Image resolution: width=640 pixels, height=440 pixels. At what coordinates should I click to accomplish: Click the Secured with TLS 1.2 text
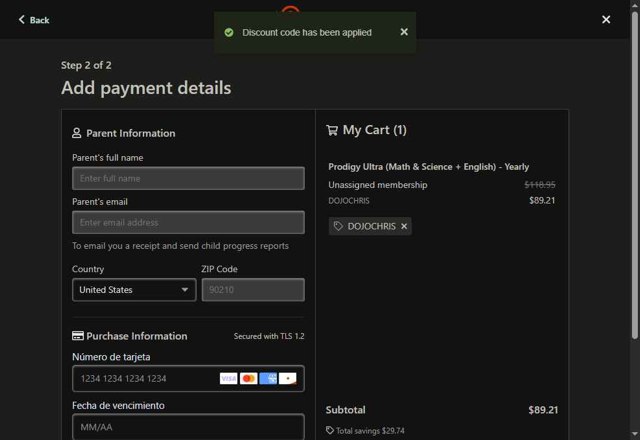269,336
